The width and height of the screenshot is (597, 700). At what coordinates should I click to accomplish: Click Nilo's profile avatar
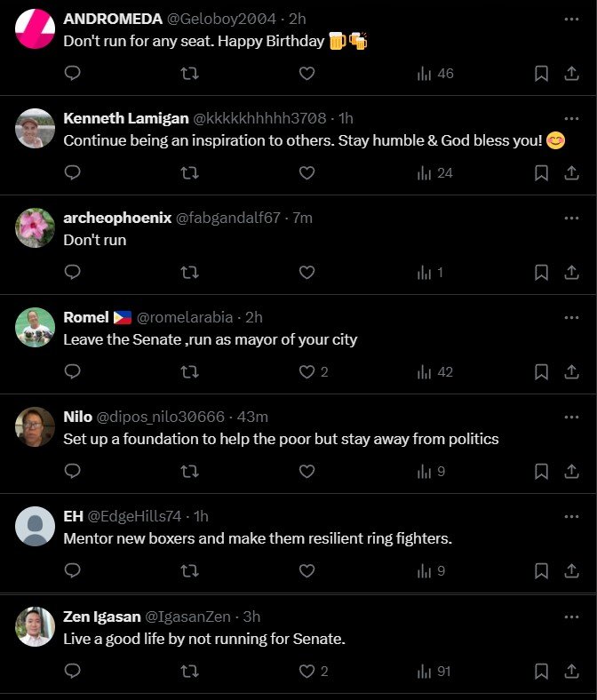click(x=36, y=427)
